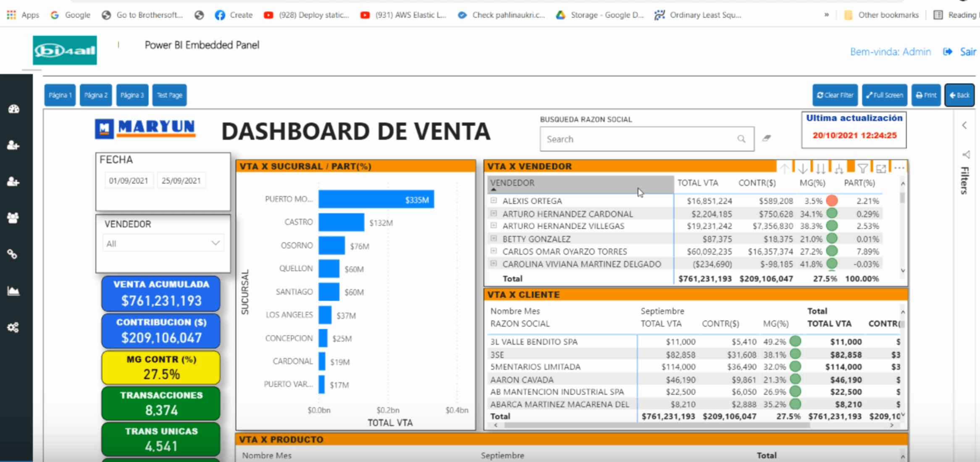Click go to next level double-arrow icon
The width and height of the screenshot is (980, 462).
820,169
